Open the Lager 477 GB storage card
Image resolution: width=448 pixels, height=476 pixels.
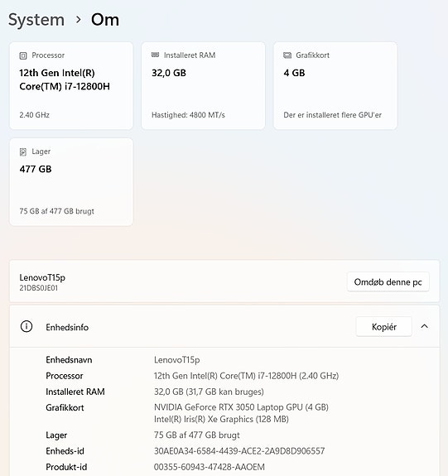coord(71,182)
